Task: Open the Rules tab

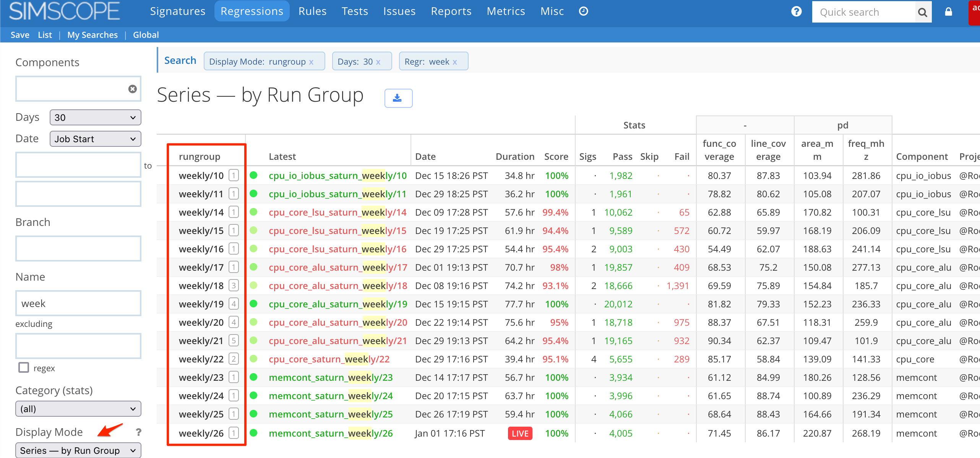Action: pyautogui.click(x=312, y=11)
